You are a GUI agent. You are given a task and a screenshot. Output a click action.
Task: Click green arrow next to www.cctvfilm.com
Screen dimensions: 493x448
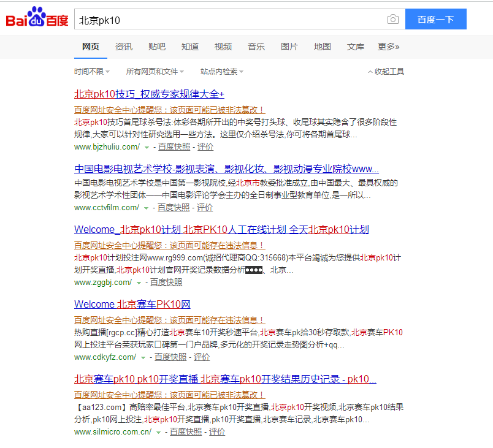click(146, 208)
